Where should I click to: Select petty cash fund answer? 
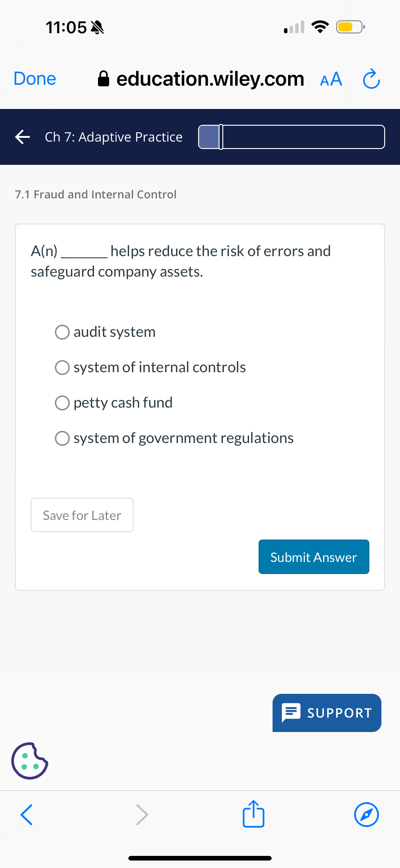pyautogui.click(x=62, y=403)
